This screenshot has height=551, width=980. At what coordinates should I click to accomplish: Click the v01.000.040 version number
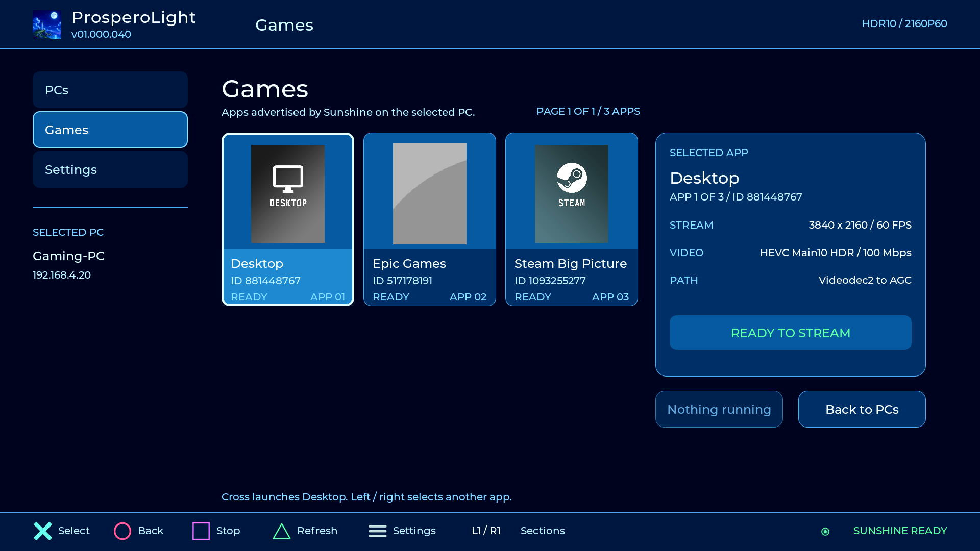click(101, 34)
